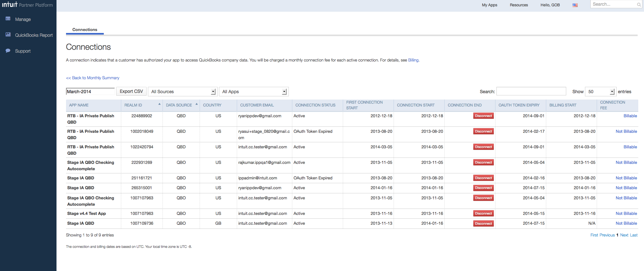Go back to Monthly Summary link
Screen dimensions: 644x271
[x=93, y=78]
